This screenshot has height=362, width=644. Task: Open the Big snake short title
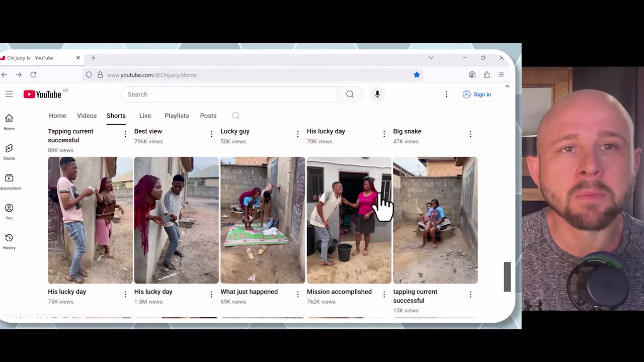(x=407, y=131)
